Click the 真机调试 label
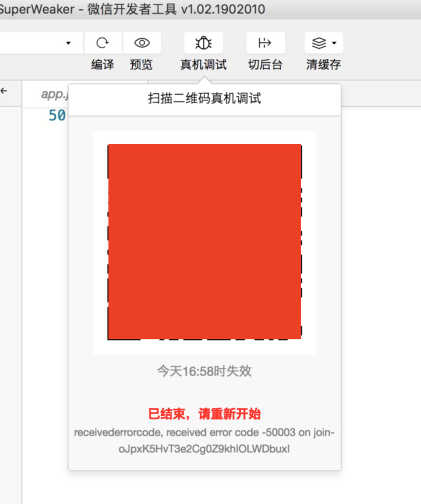Viewport: 421px width, 504px height. [x=204, y=65]
